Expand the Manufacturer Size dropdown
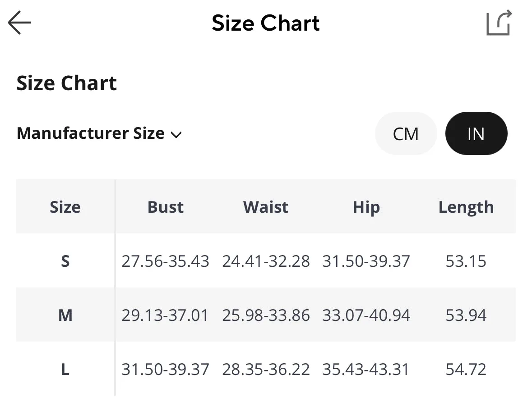Viewport: 532px width, 402px height. (99, 133)
